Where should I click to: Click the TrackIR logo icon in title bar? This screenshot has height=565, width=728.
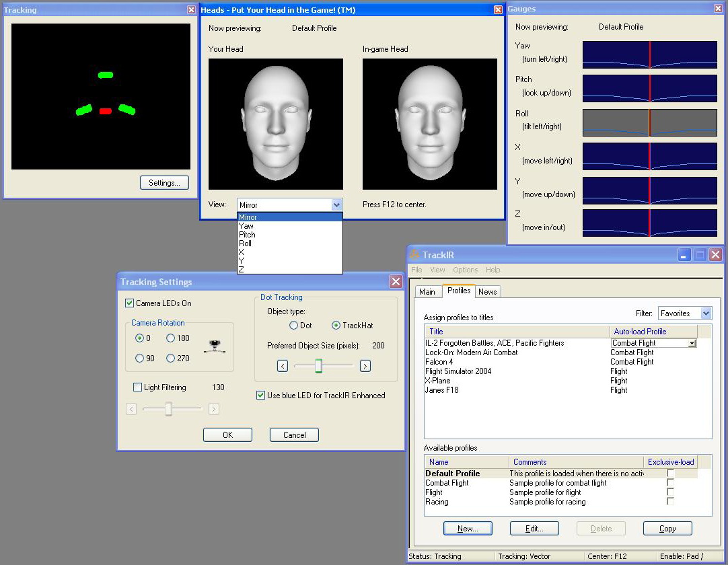click(414, 254)
